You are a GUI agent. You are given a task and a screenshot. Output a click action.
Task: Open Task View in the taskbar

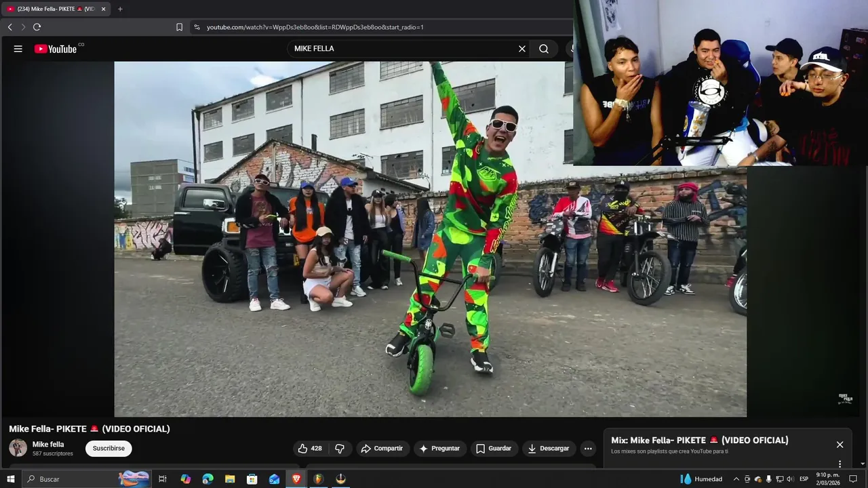pyautogui.click(x=163, y=479)
